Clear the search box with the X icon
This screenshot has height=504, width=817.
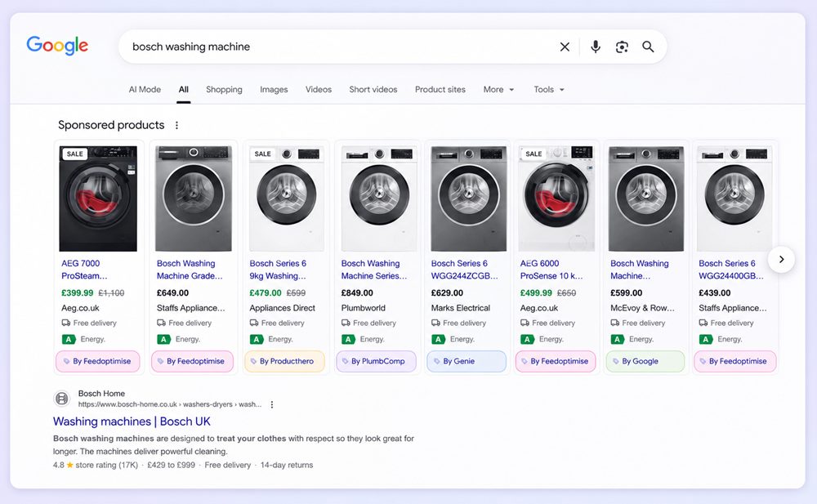click(565, 47)
